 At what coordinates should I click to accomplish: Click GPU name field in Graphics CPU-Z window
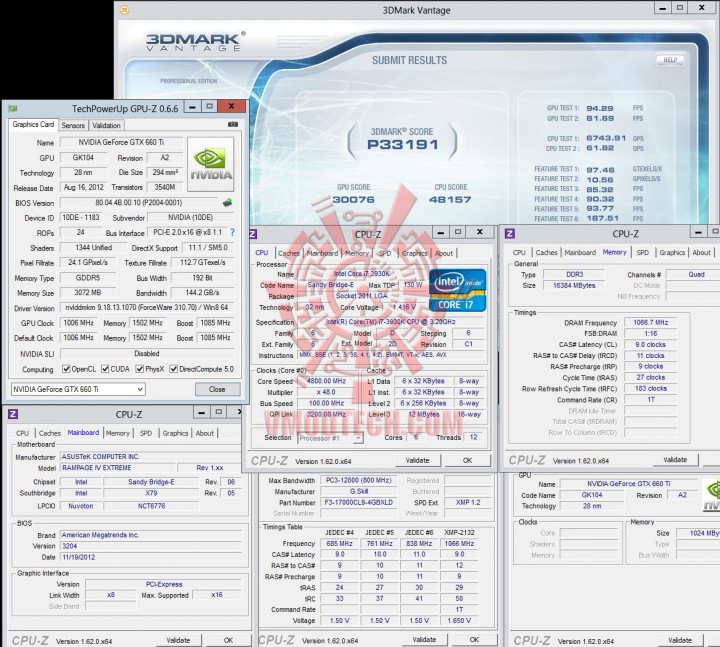coord(629,484)
